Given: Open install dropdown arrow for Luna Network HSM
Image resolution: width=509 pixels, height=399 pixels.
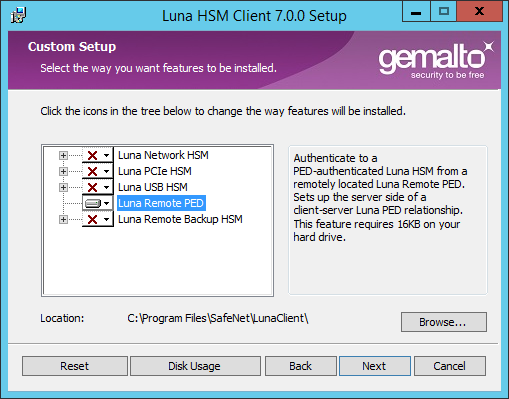Looking at the screenshot, I should pyautogui.click(x=106, y=155).
